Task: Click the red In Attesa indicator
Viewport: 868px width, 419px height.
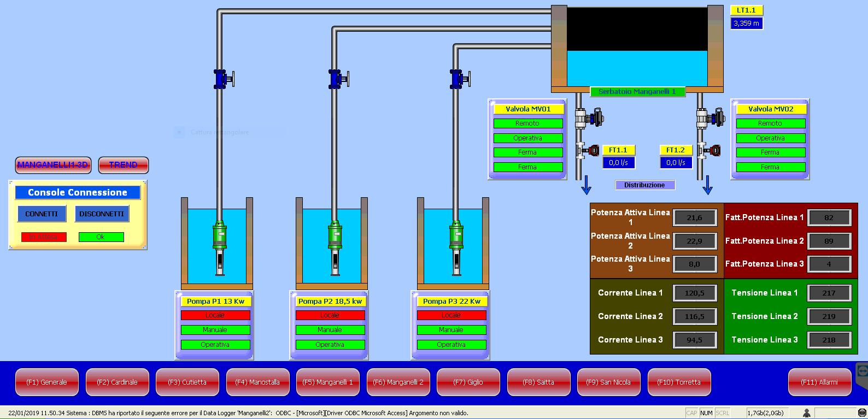Action: (x=44, y=237)
